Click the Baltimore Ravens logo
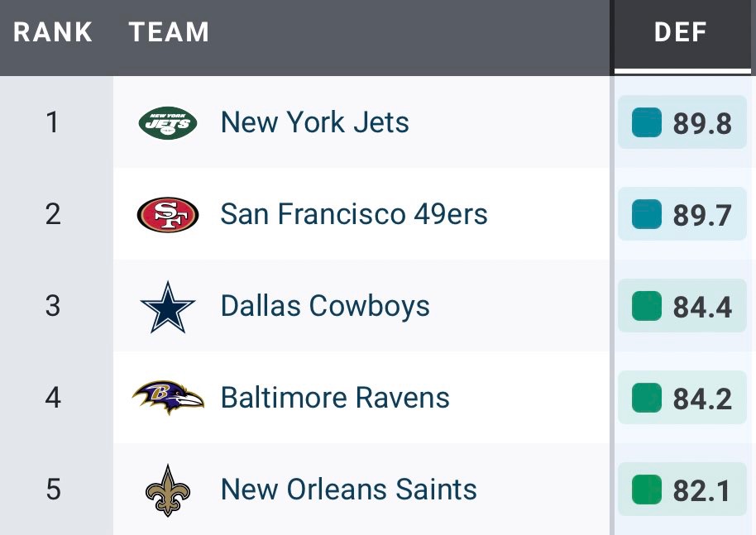 click(168, 398)
